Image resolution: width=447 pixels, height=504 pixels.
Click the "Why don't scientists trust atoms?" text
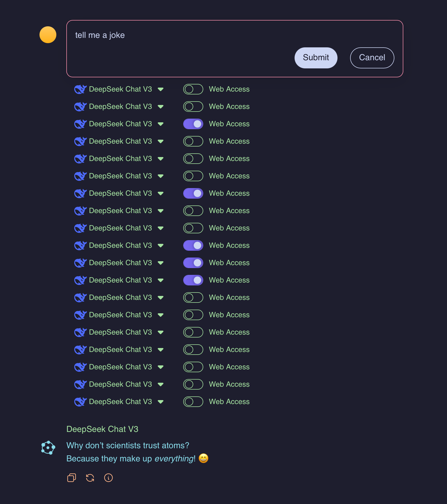(x=128, y=445)
